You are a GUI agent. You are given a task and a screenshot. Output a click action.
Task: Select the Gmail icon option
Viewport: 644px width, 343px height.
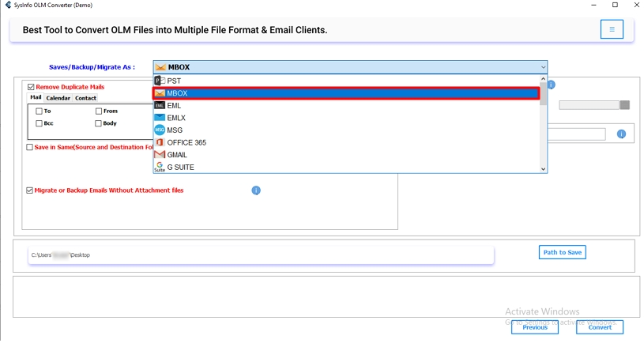point(160,155)
